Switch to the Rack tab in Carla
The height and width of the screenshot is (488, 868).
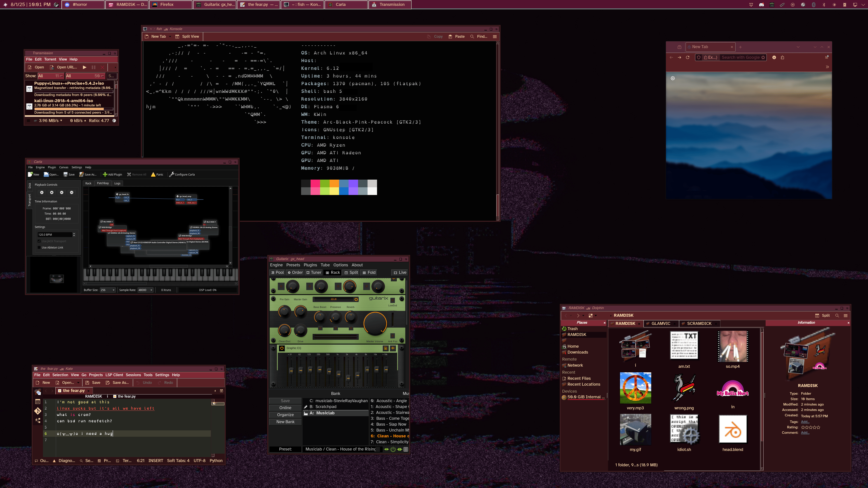[x=88, y=183]
